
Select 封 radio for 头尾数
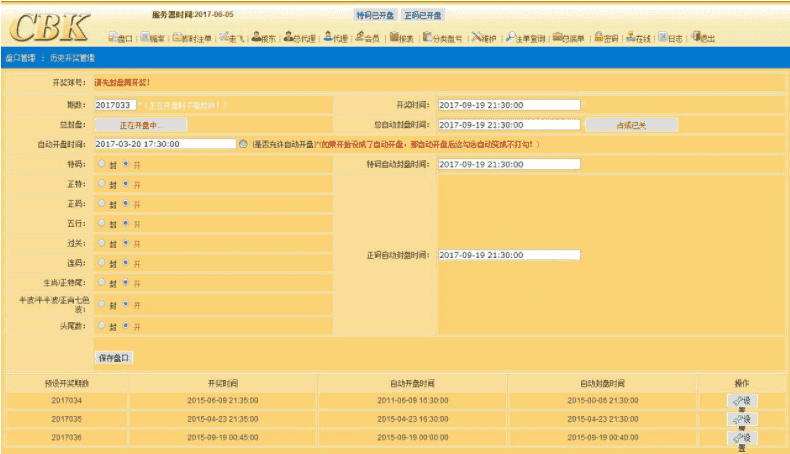click(x=102, y=326)
